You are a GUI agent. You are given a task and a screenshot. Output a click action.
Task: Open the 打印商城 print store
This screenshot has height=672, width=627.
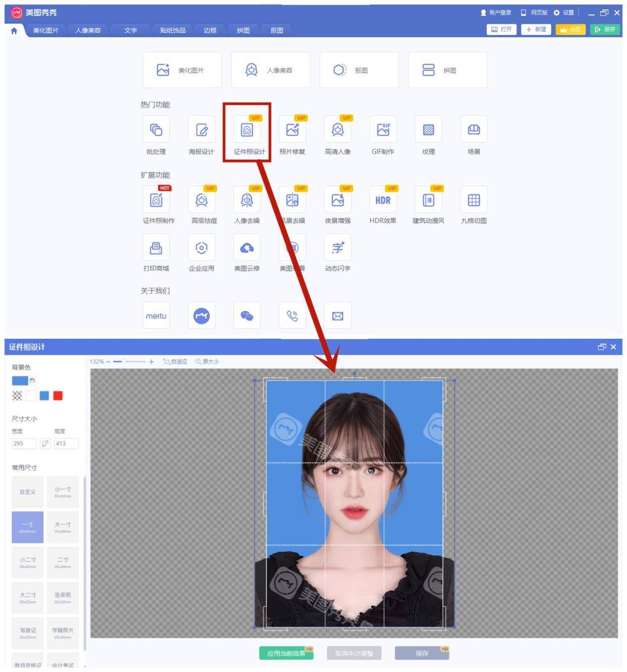point(156,248)
